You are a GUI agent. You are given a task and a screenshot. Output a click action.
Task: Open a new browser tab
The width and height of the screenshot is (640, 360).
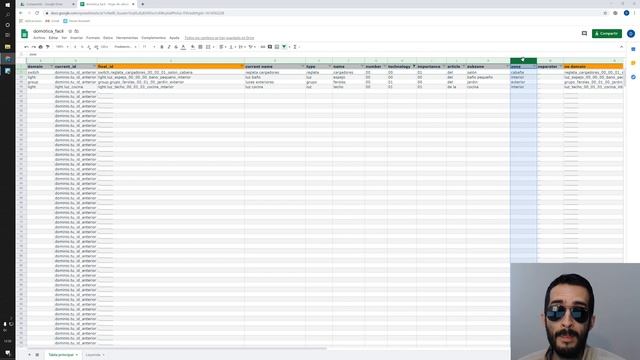[142, 4]
